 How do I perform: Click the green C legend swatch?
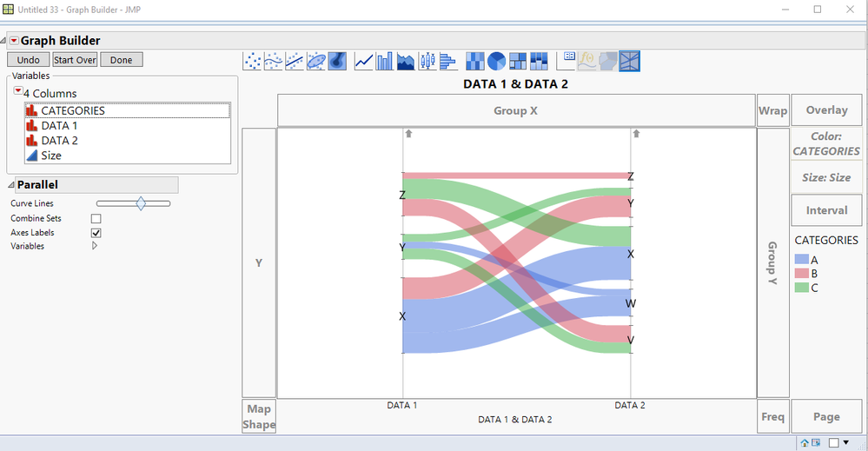click(802, 288)
